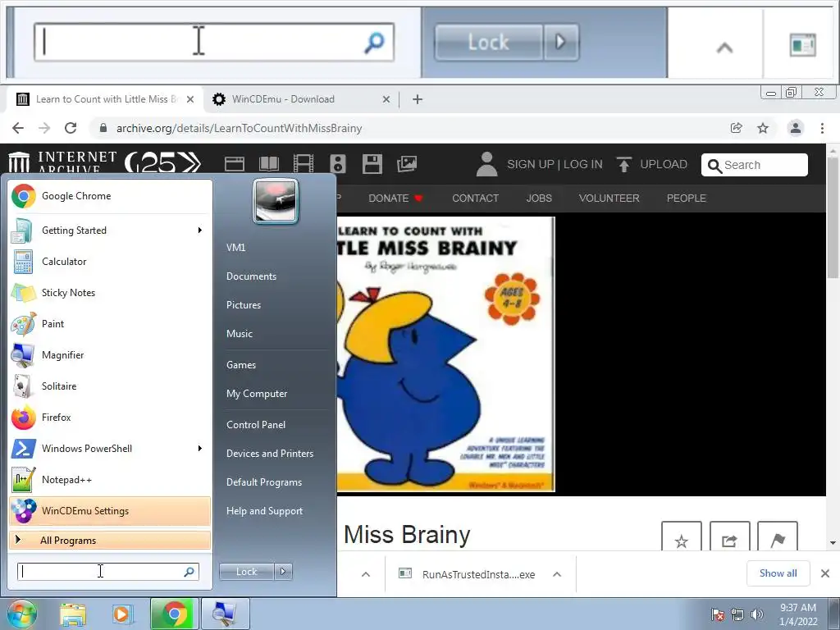This screenshot has height=630, width=840.
Task: Open Chrome's three-dot menu
Action: coord(822,128)
